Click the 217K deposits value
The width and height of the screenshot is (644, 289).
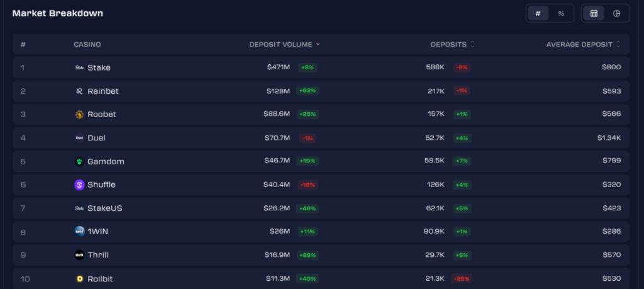[436, 91]
